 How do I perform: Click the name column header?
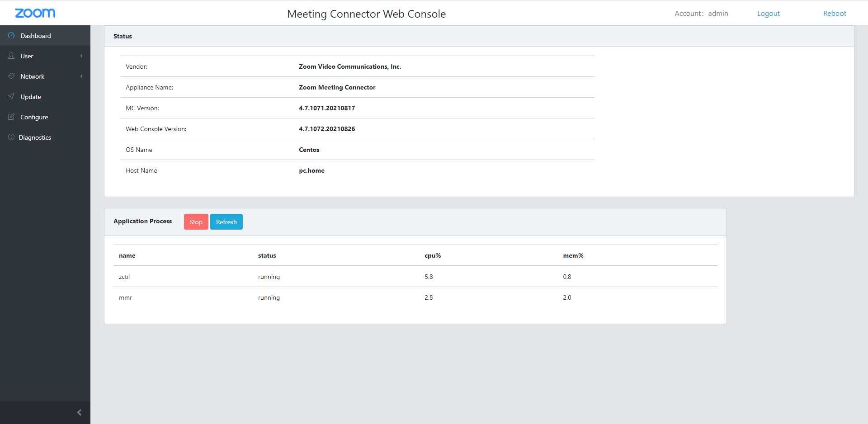tap(127, 255)
